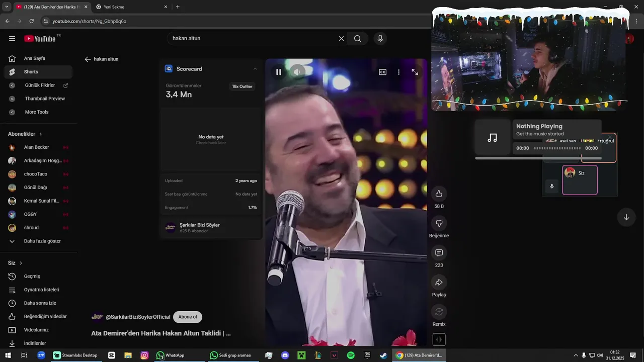Open Geçmiş watch history
The height and width of the screenshot is (362, 644).
tap(38, 277)
